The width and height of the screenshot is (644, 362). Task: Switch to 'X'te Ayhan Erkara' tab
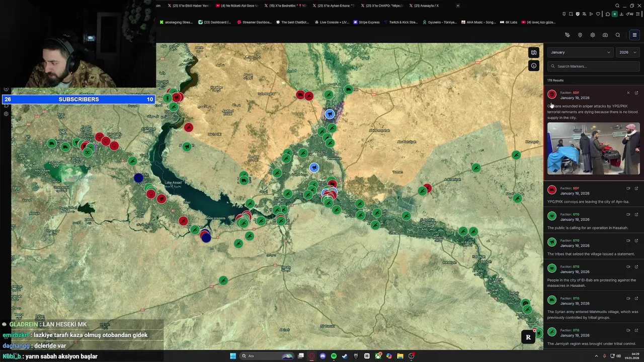click(334, 6)
